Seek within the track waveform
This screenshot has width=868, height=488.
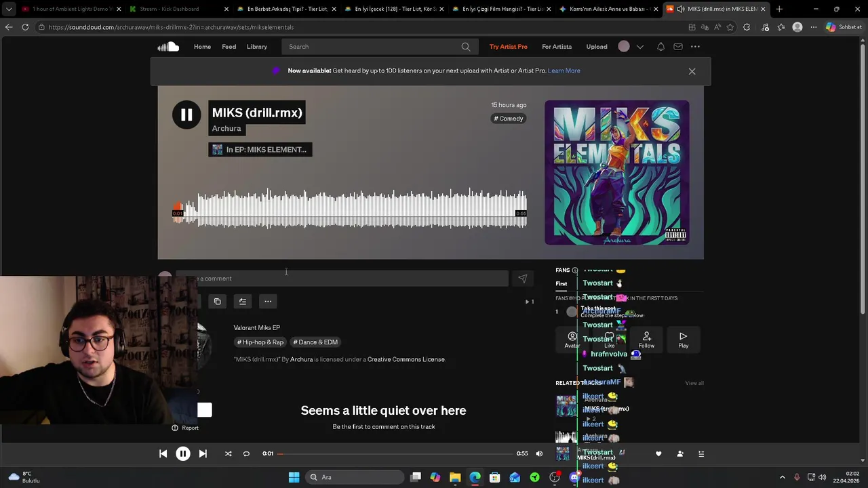click(349, 209)
